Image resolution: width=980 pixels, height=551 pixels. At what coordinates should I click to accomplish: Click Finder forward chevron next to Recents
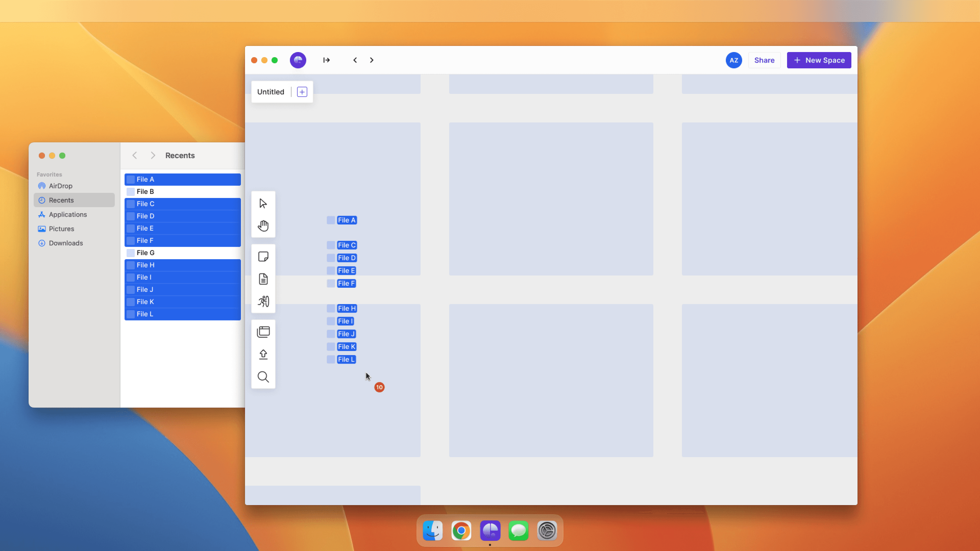click(152, 155)
